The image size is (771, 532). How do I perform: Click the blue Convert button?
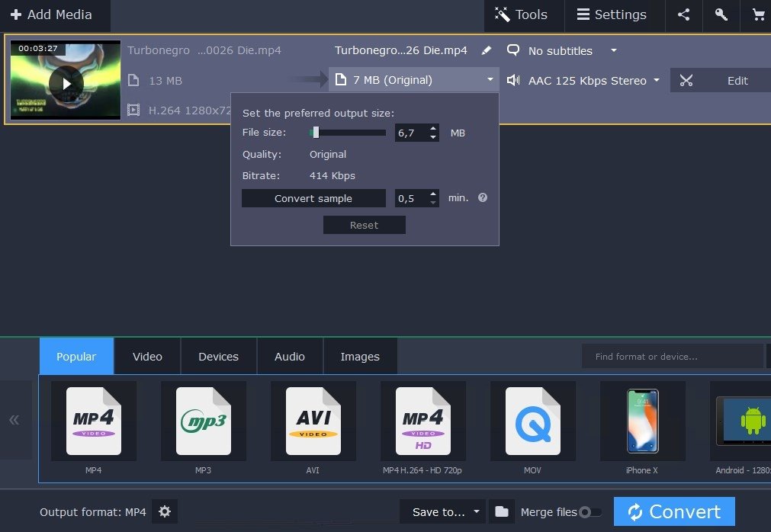674,511
